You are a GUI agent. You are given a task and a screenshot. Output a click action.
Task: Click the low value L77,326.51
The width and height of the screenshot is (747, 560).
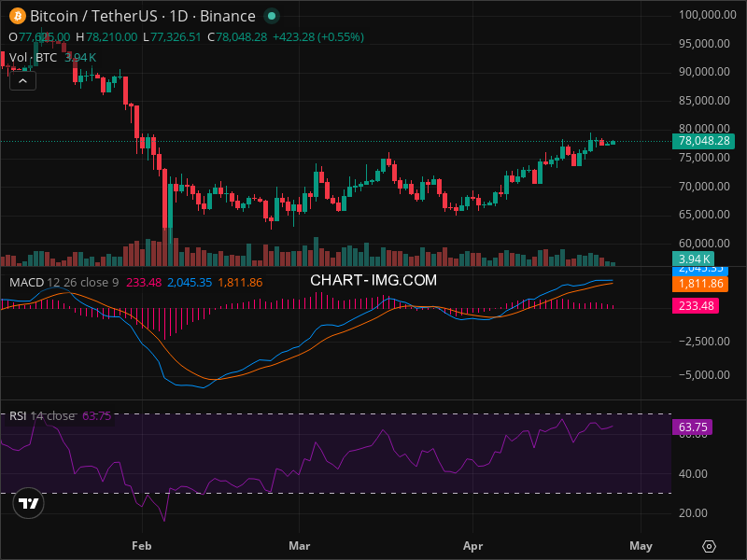(x=172, y=37)
